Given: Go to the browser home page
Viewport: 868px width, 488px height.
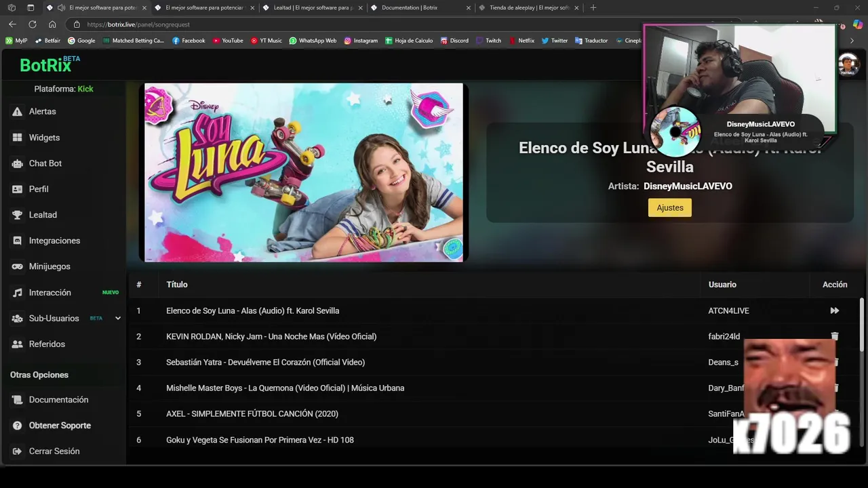Looking at the screenshot, I should (x=52, y=24).
